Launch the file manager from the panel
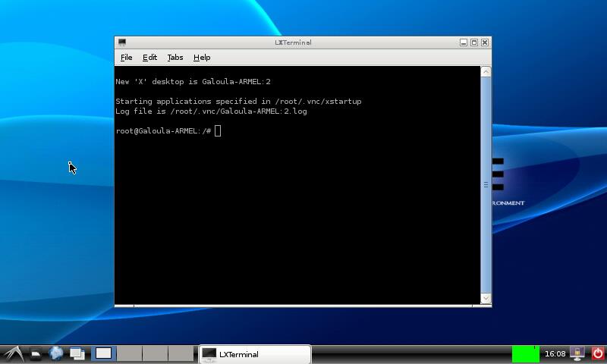Image resolution: width=607 pixels, height=364 pixels. 36,353
